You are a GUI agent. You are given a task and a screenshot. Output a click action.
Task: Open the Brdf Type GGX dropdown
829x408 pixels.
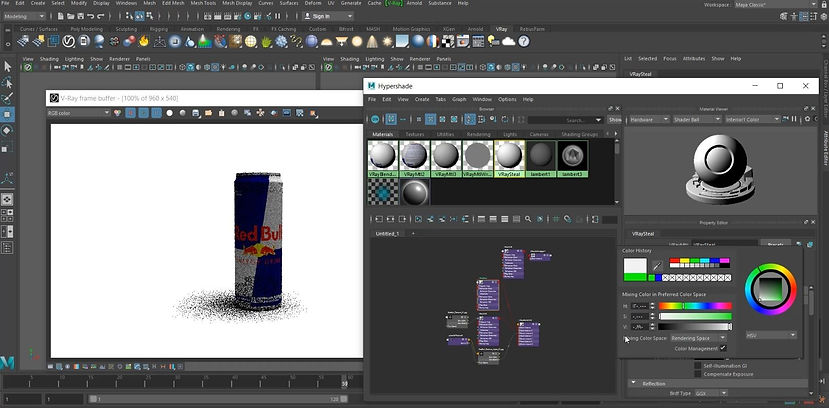click(710, 393)
